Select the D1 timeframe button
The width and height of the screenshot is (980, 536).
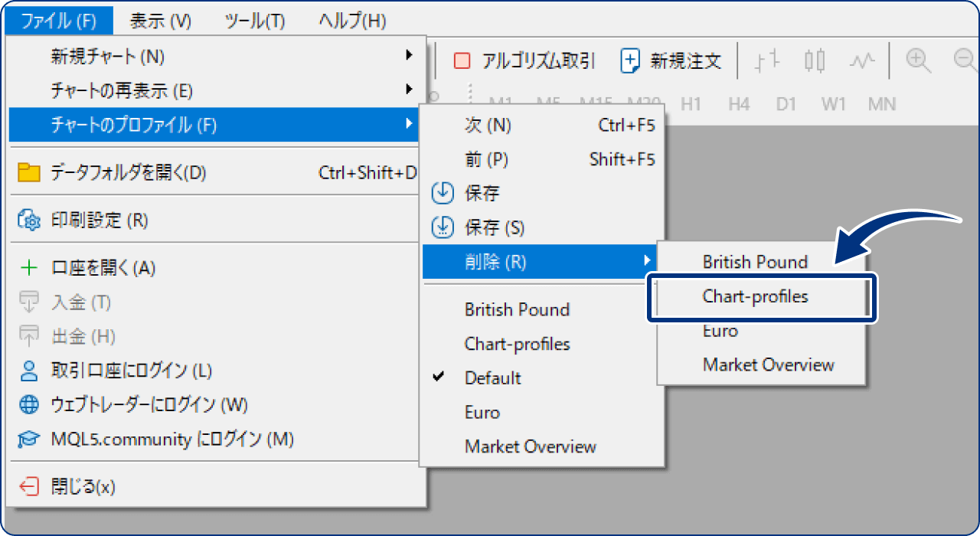[786, 104]
